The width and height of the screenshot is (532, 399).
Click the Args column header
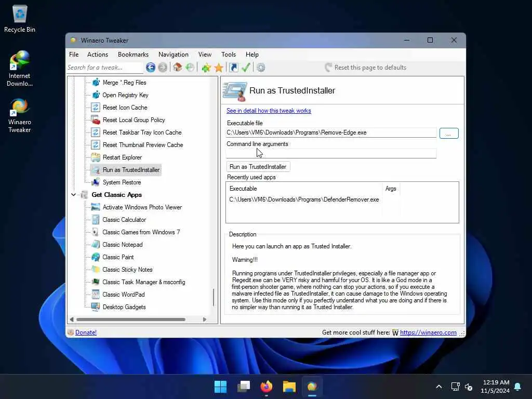click(x=391, y=189)
